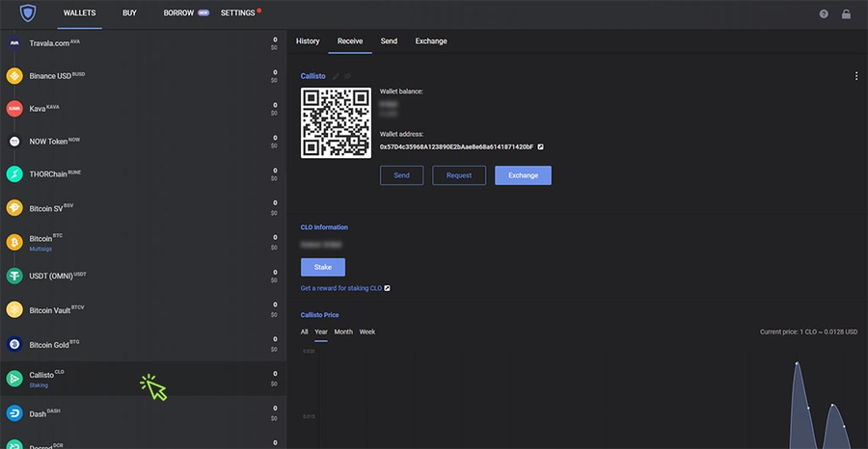Image resolution: width=868 pixels, height=449 pixels.
Task: Copy the wallet address using copy icon
Action: coord(540,146)
